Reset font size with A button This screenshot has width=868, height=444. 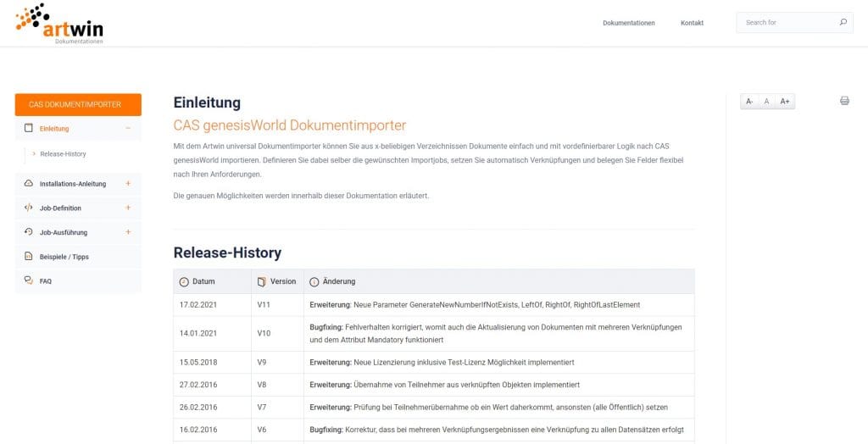pos(766,102)
